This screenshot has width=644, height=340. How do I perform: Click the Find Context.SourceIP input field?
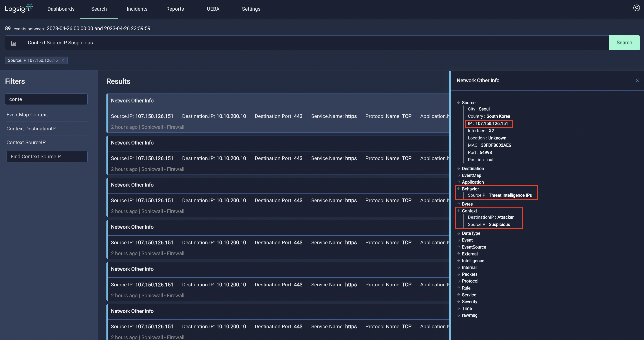point(47,156)
